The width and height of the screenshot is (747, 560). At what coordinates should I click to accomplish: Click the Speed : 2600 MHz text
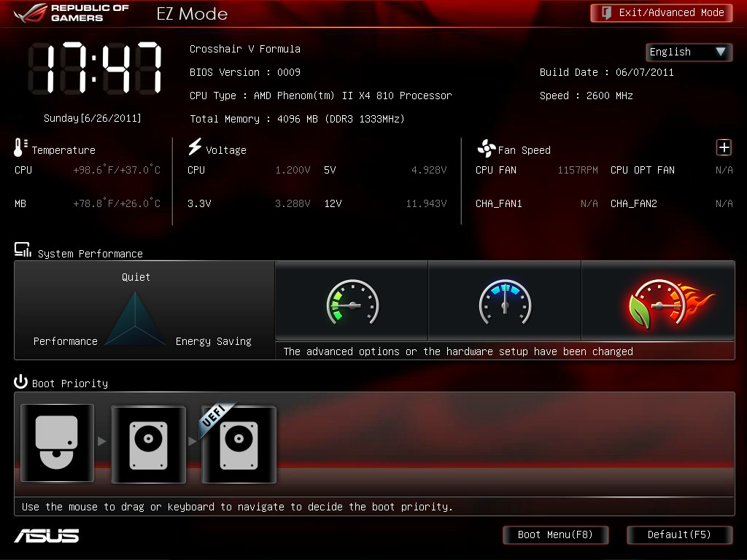coord(587,96)
